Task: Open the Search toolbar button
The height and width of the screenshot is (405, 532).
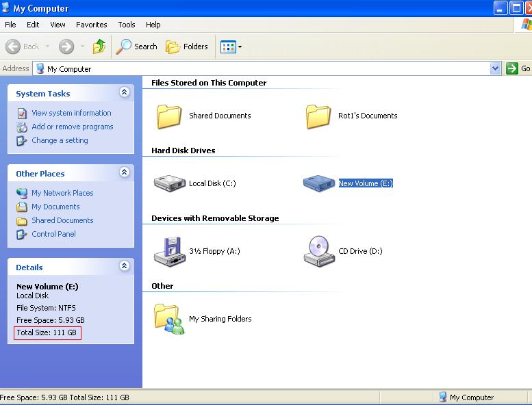Action: pyautogui.click(x=136, y=47)
